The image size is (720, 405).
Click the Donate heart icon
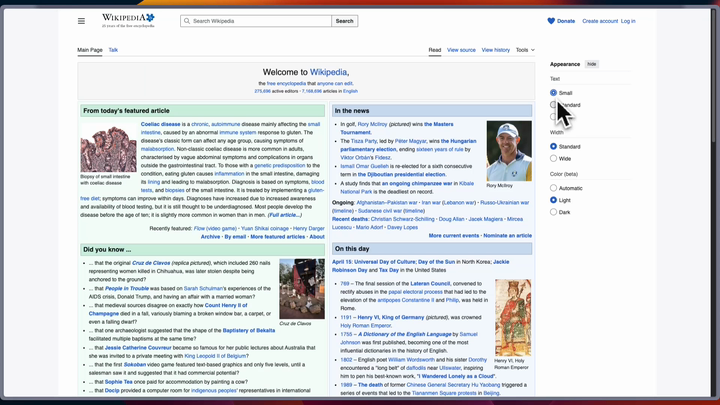coord(551,21)
